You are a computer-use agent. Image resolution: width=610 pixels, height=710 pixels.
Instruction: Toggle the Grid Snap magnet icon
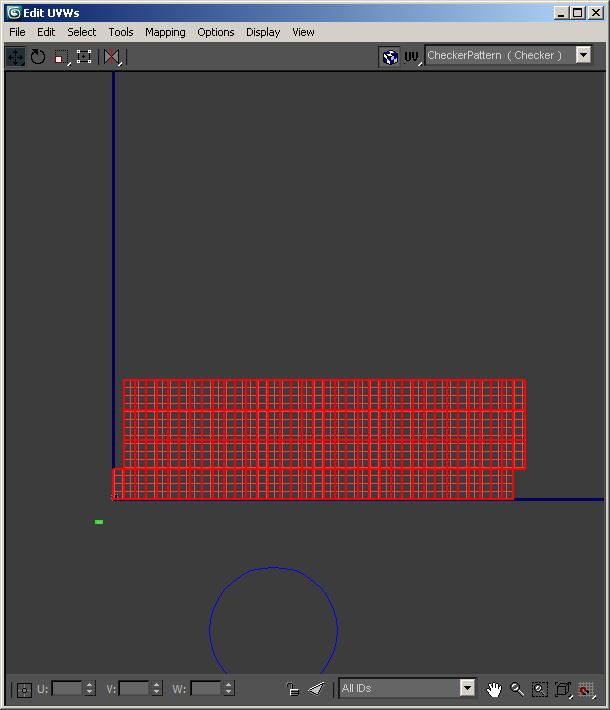click(x=586, y=689)
